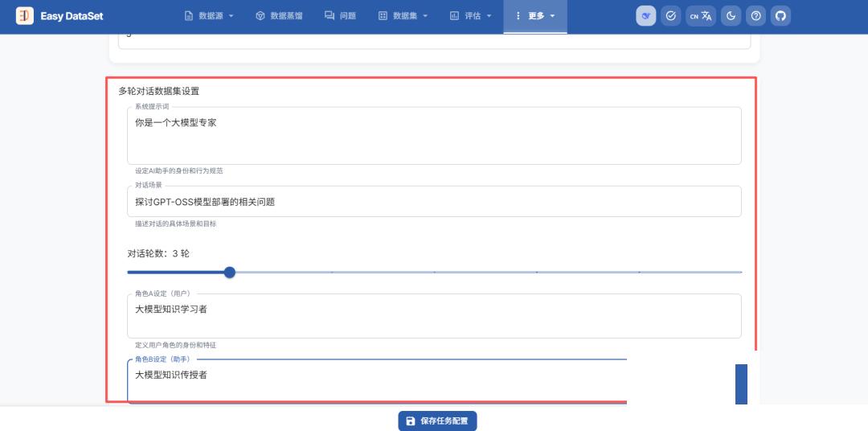Expand the 数据集 dropdown menu
Screen dimensions: 868x431
[403, 16]
